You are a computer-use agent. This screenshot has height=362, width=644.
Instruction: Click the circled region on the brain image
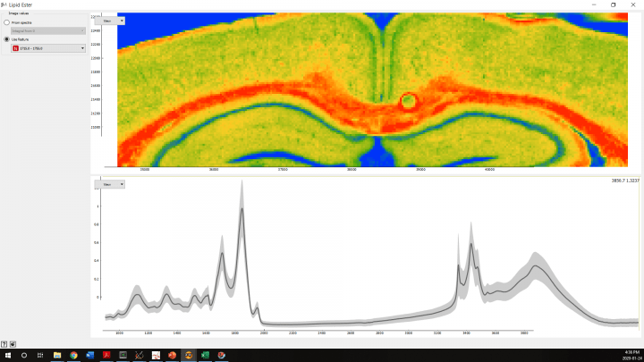pos(408,100)
